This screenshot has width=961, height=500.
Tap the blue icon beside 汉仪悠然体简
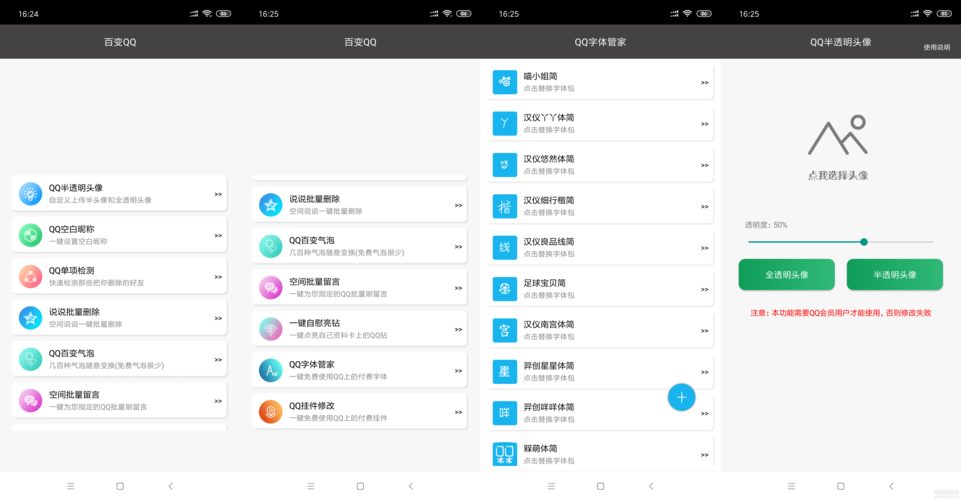(x=504, y=165)
